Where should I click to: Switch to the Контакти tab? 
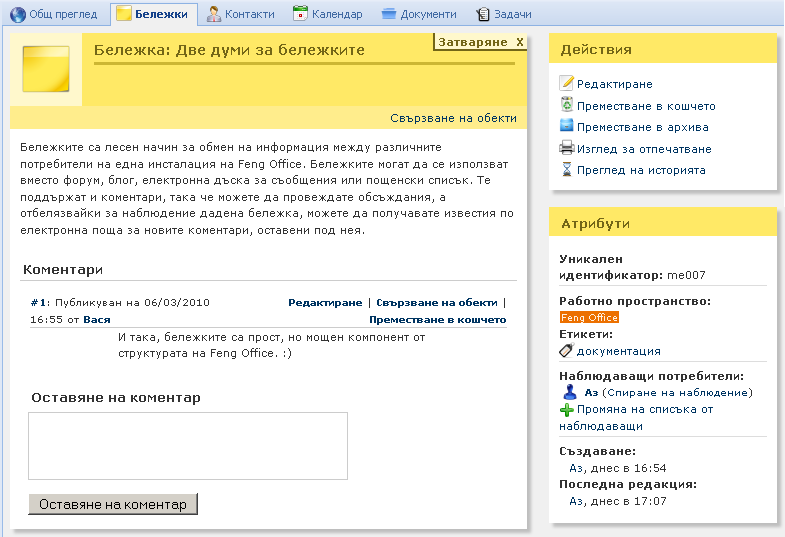(240, 14)
